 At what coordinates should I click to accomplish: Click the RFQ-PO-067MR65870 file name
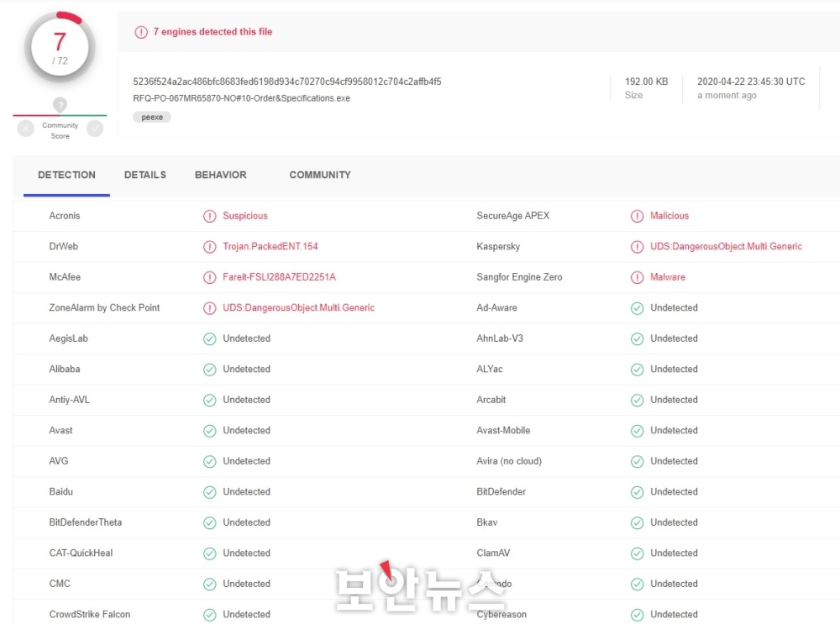click(x=242, y=98)
